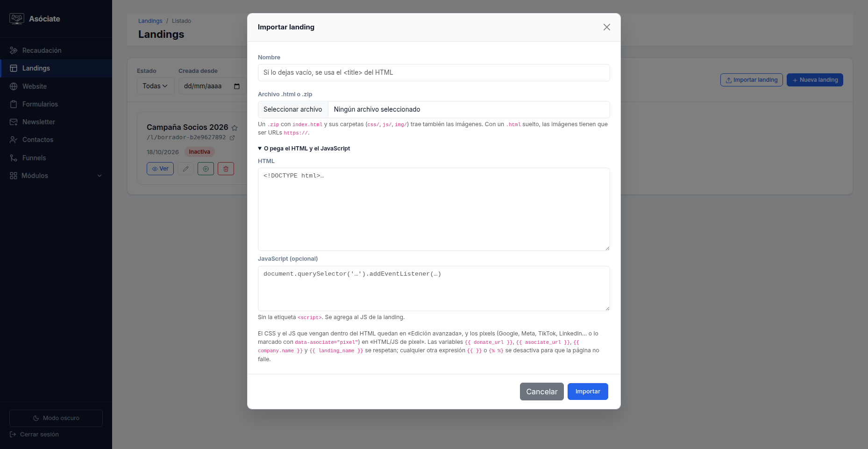
Task: Click into the HTML textarea
Action: point(434,209)
